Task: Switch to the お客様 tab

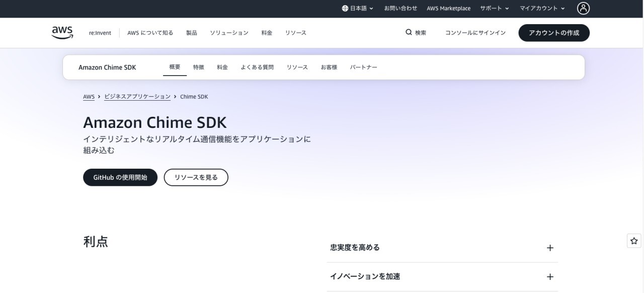Action: click(x=329, y=67)
